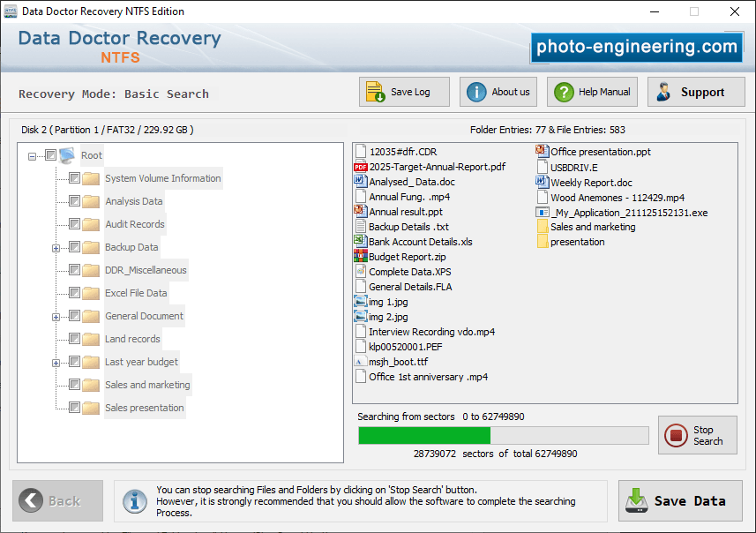Click the PowerPoint icon of Office presentation.ppt
756x533 pixels.
coord(542,152)
